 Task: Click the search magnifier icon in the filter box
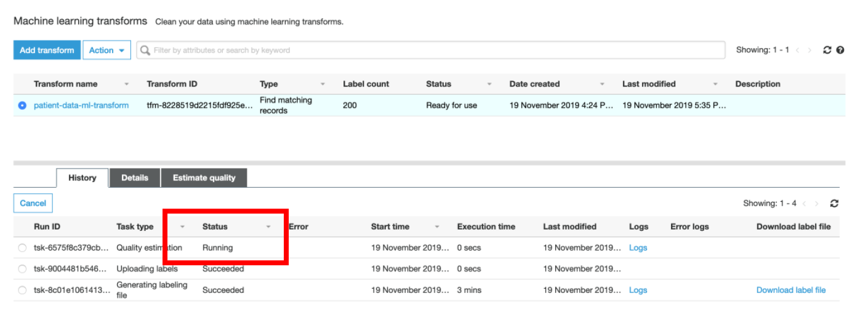[x=146, y=50]
